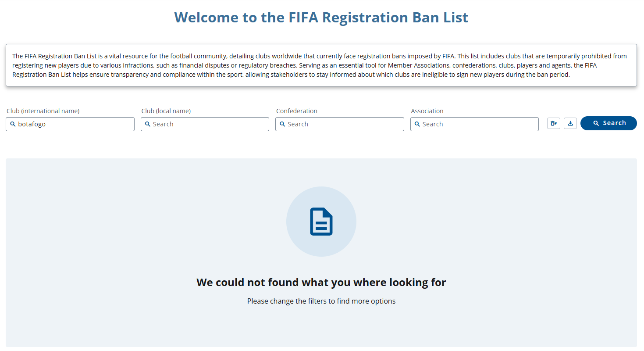Click the "We could not found" message
Viewport: 644px width, 351px height.
[x=321, y=282]
